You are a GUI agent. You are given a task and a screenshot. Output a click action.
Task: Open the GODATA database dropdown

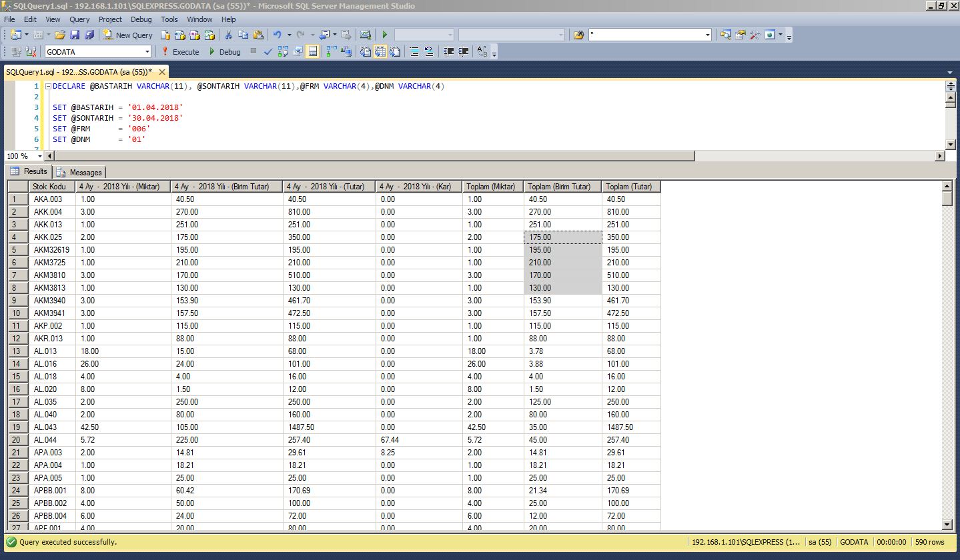147,51
